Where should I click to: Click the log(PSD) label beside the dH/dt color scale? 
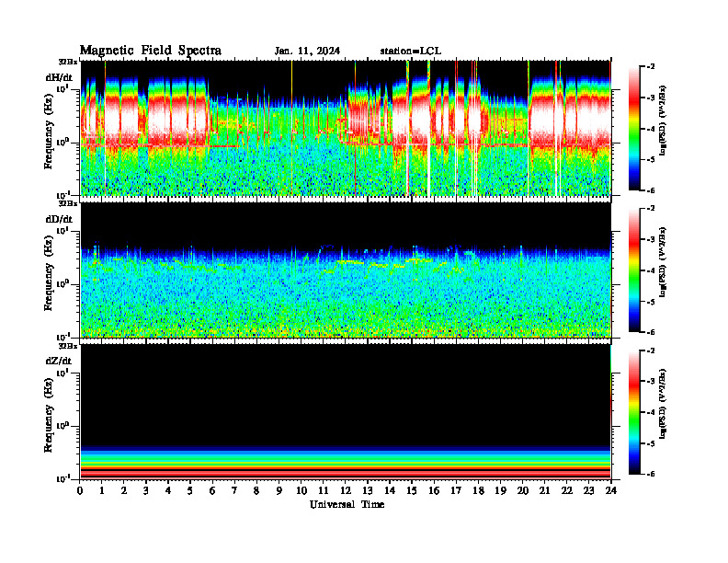pyautogui.click(x=663, y=121)
